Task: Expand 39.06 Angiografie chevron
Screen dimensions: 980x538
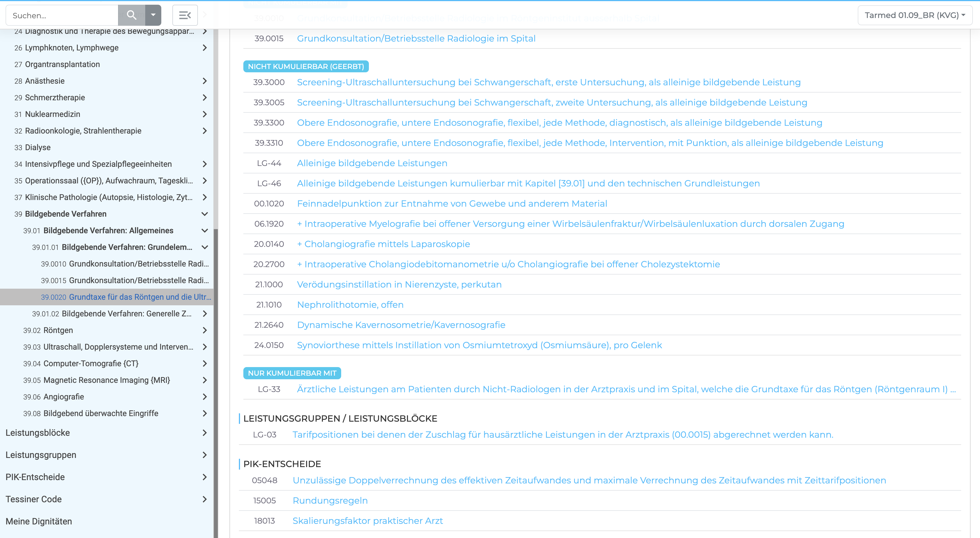Action: (x=205, y=396)
